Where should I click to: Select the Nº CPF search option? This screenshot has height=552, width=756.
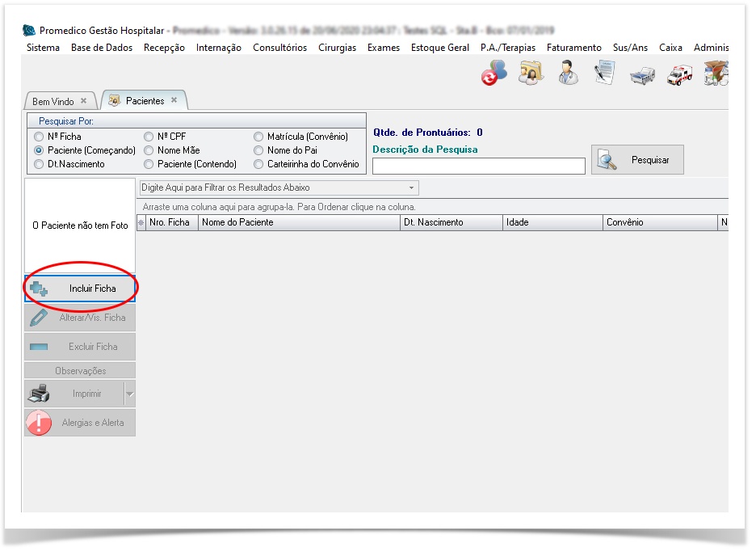tap(149, 137)
